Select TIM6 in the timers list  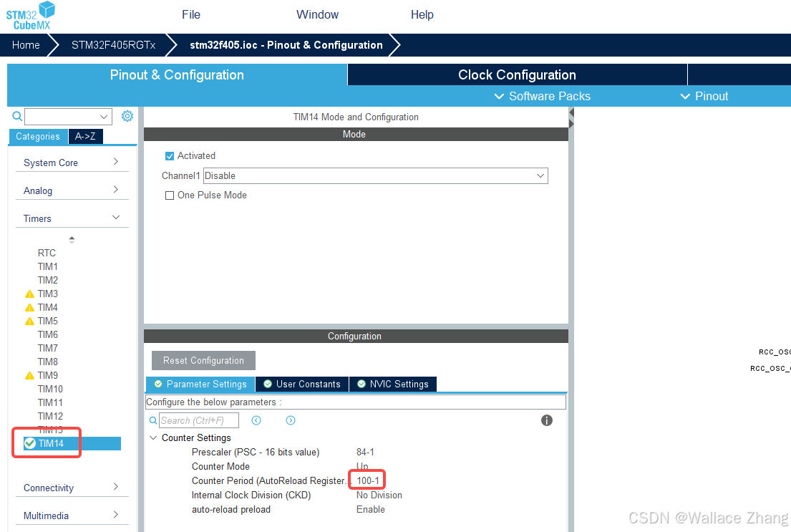pyautogui.click(x=47, y=334)
